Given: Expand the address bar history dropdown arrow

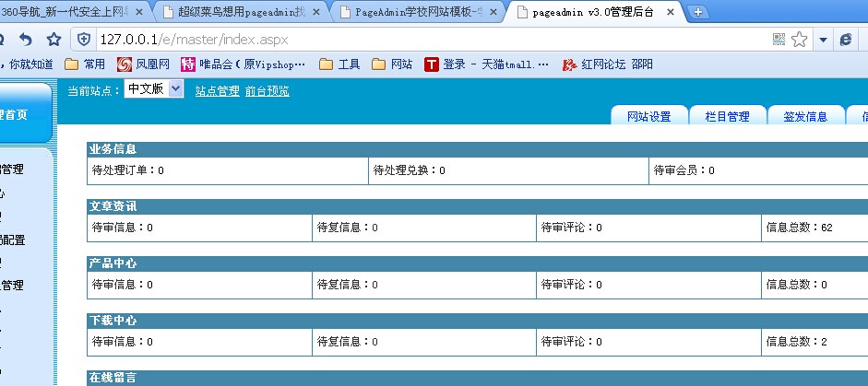Looking at the screenshot, I should 822,40.
